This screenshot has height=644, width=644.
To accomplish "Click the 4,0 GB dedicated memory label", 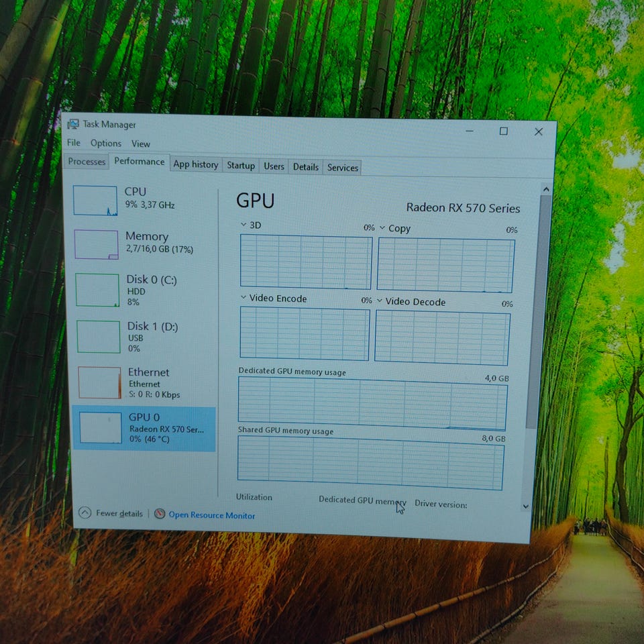I will tap(496, 378).
